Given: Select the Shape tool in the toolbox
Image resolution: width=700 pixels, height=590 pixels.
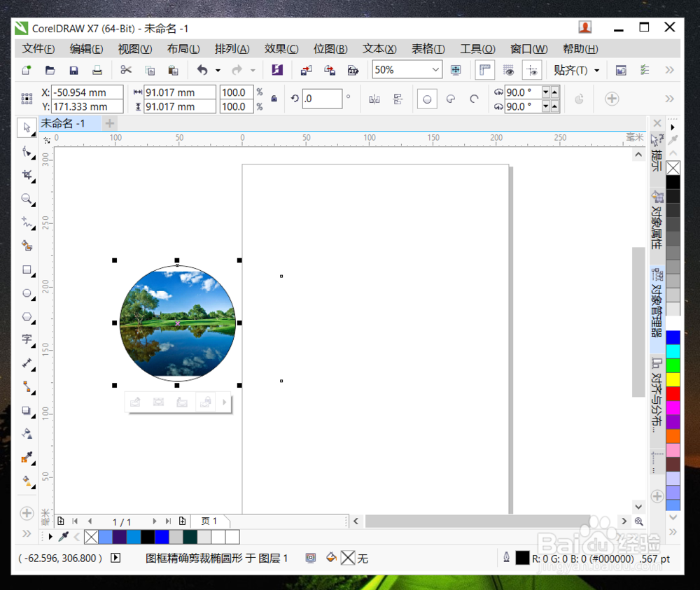Looking at the screenshot, I should [26, 152].
